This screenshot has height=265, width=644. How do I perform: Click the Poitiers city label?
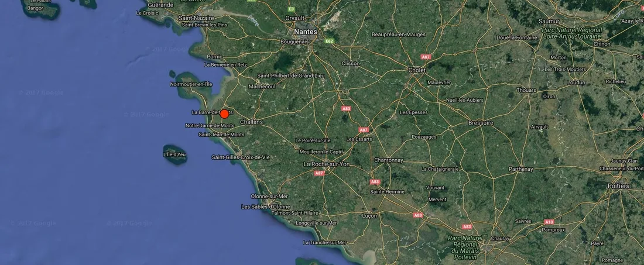coord(618,186)
